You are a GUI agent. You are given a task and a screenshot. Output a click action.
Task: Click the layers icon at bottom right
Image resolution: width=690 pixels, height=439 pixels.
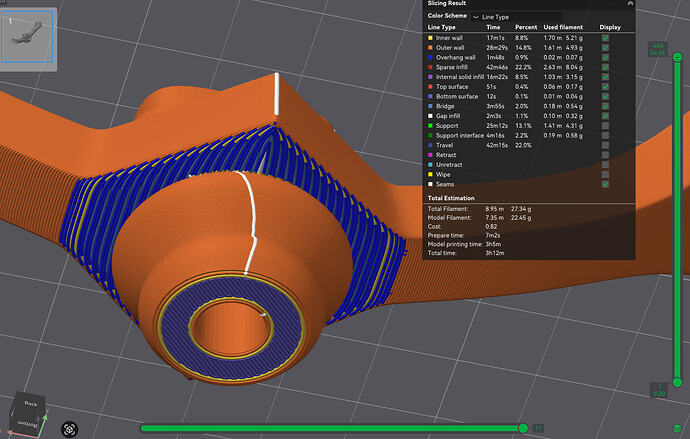(677, 428)
